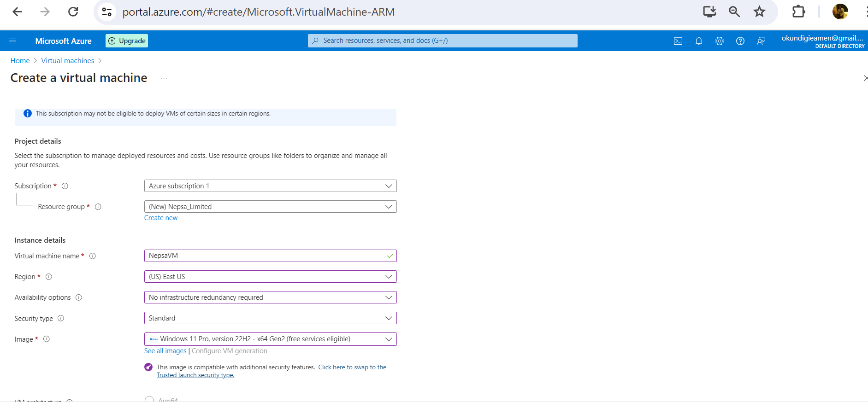Go to Home breadcrumb
The height and width of the screenshot is (402, 868).
pyautogui.click(x=20, y=61)
